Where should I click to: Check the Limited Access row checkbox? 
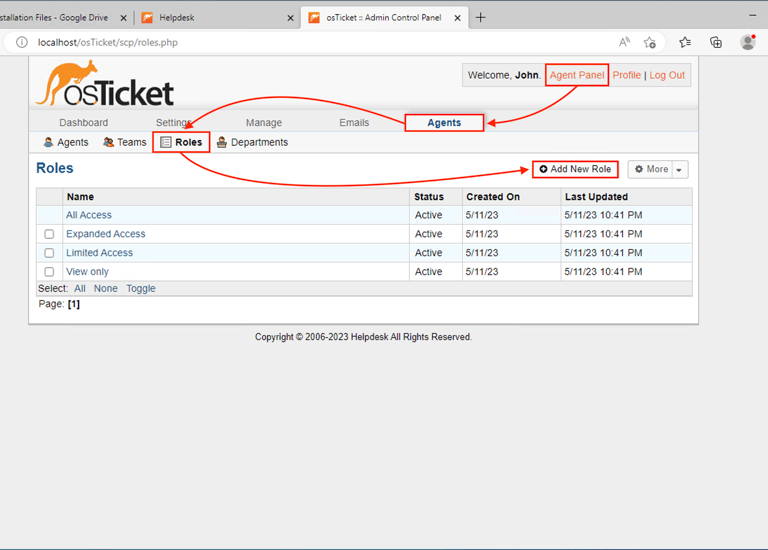[x=49, y=253]
